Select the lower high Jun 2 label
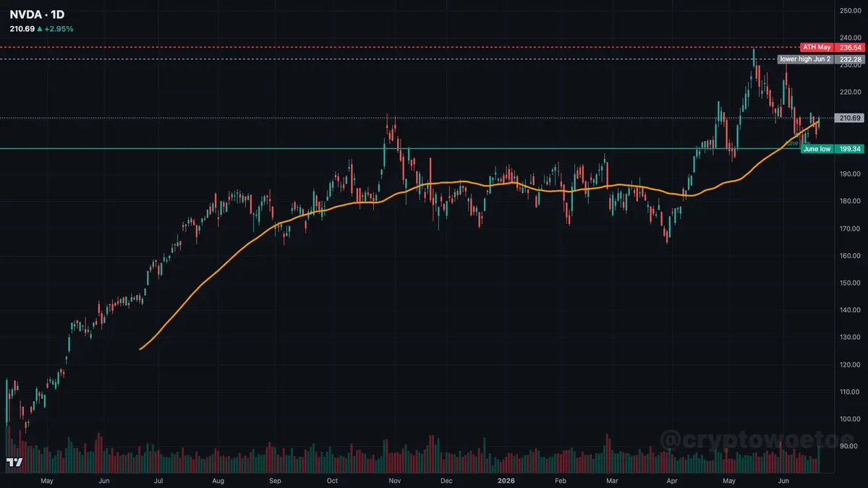This screenshot has height=488, width=868. point(805,59)
